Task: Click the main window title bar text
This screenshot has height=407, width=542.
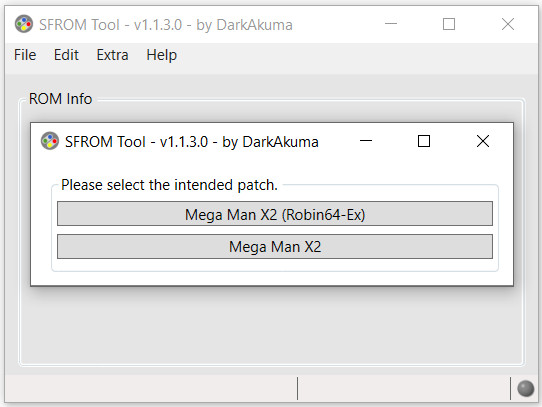Action: coord(166,25)
